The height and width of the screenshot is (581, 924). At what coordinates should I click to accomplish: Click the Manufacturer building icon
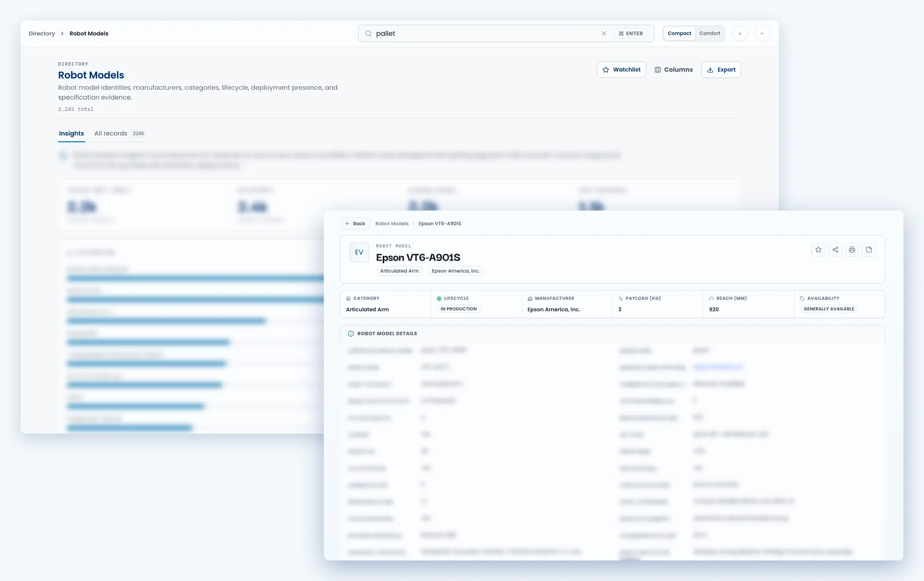click(530, 298)
